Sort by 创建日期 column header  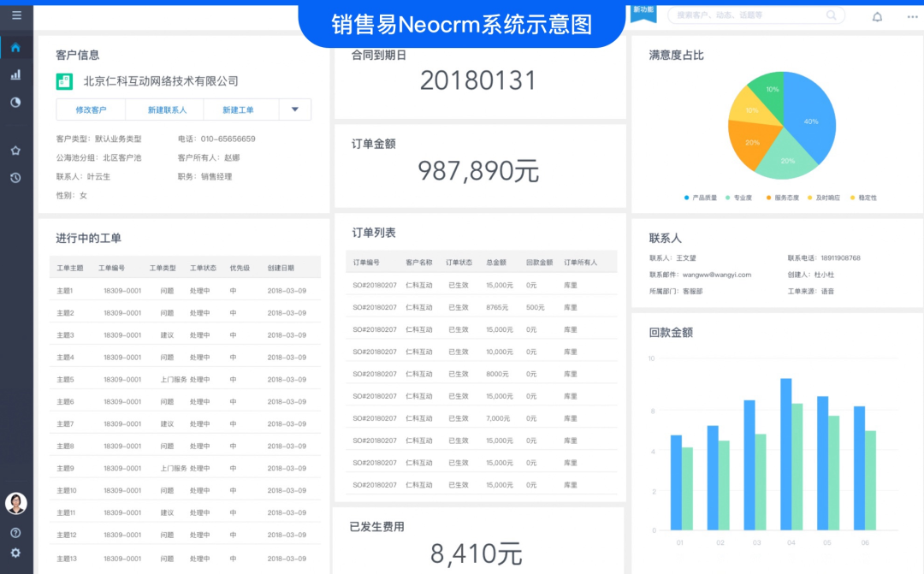point(280,268)
